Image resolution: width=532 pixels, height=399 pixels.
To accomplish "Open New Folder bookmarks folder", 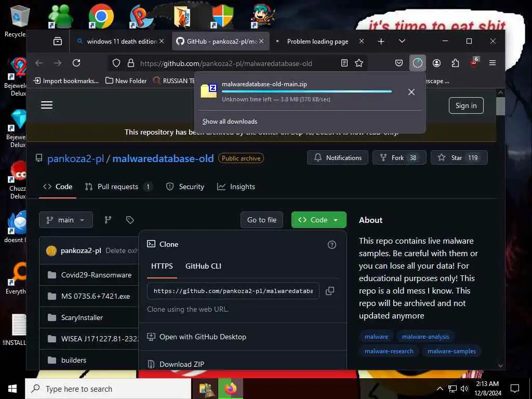I will [126, 81].
